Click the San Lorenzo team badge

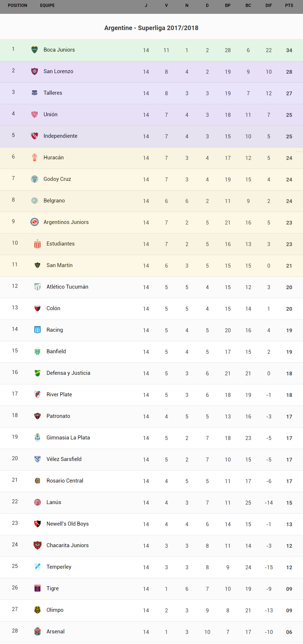click(x=35, y=71)
